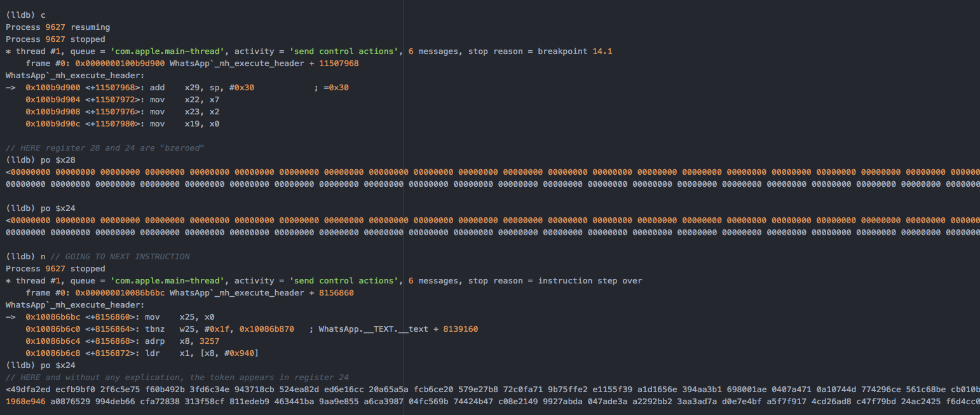980x415 pixels.
Task: Click 'send control actions' in second thread line
Action: coord(344,281)
